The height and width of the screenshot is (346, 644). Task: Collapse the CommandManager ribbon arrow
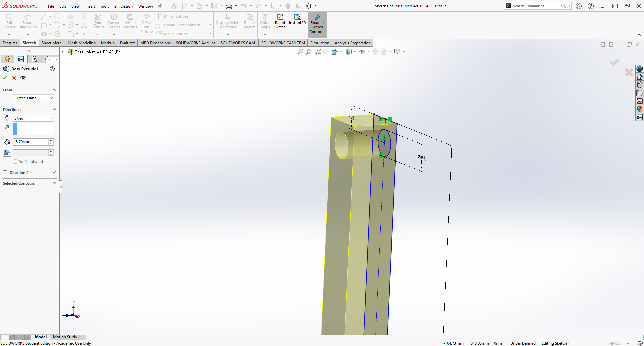point(639,35)
